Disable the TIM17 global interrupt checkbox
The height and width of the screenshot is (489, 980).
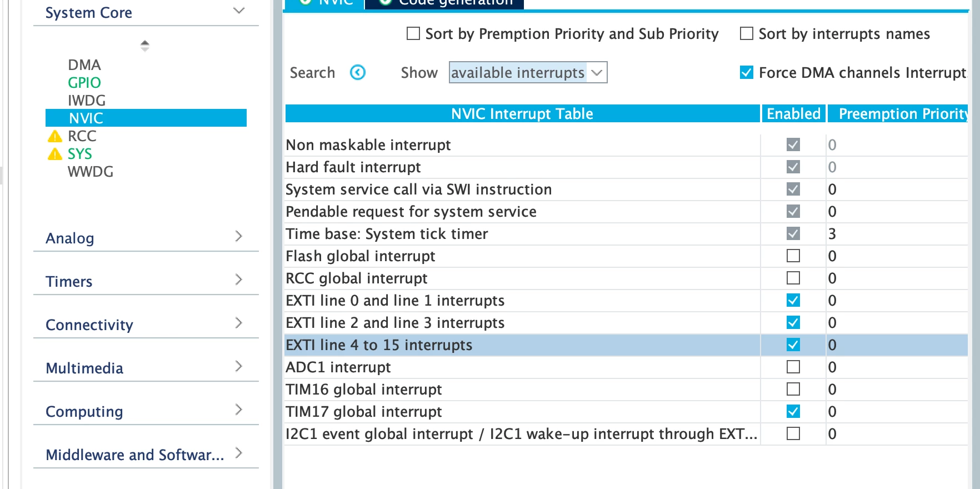coord(793,411)
